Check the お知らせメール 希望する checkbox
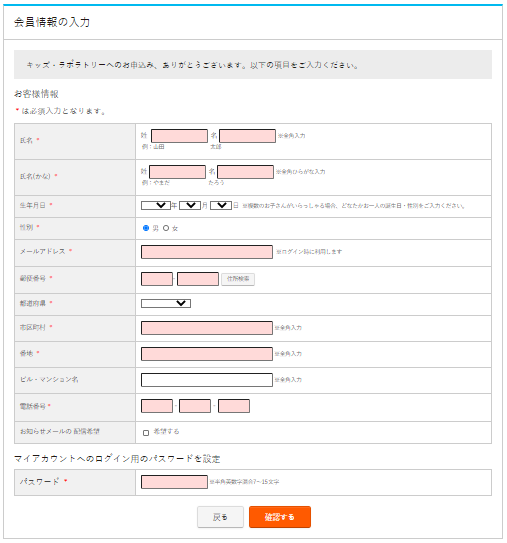507x543 pixels. click(x=146, y=433)
